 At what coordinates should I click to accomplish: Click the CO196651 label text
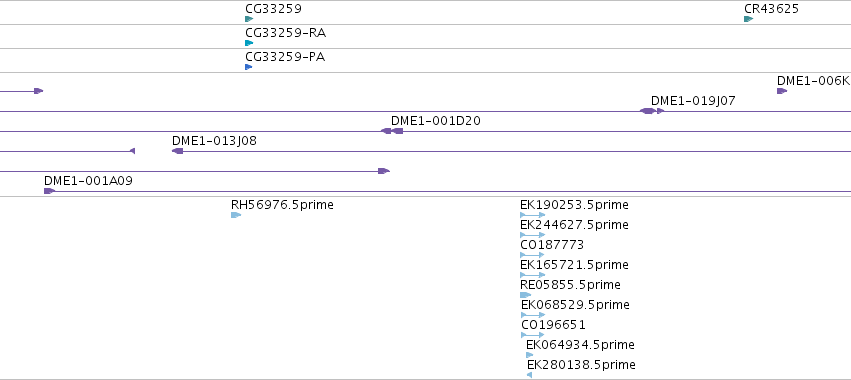pos(553,325)
